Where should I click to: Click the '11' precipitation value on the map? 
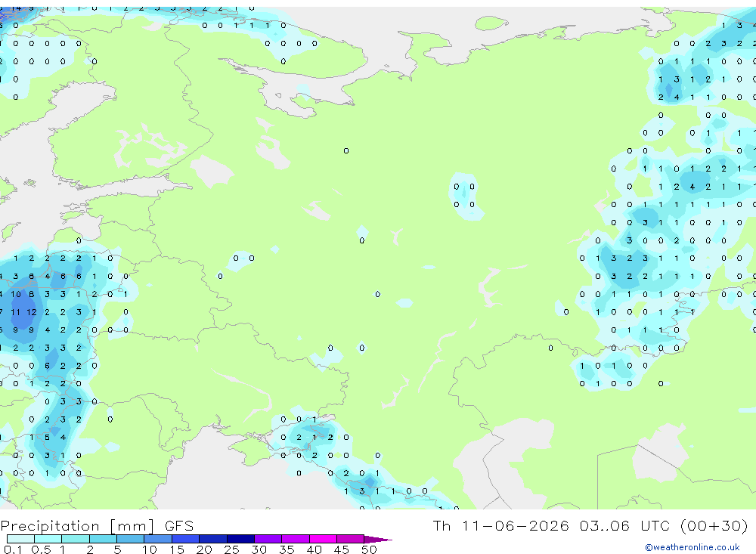click(15, 312)
